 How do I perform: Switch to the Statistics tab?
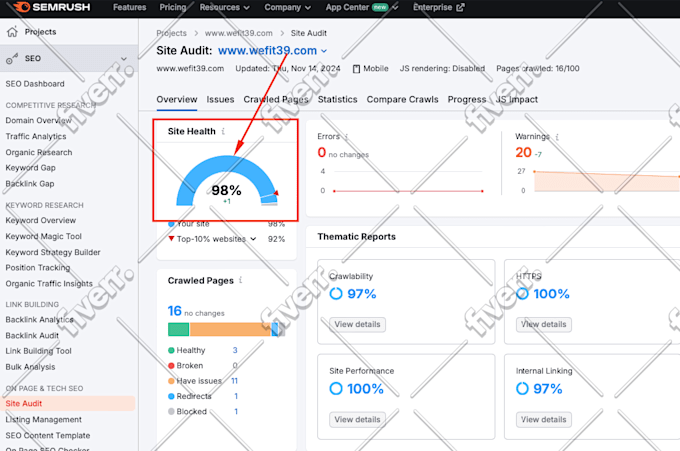[x=337, y=99]
